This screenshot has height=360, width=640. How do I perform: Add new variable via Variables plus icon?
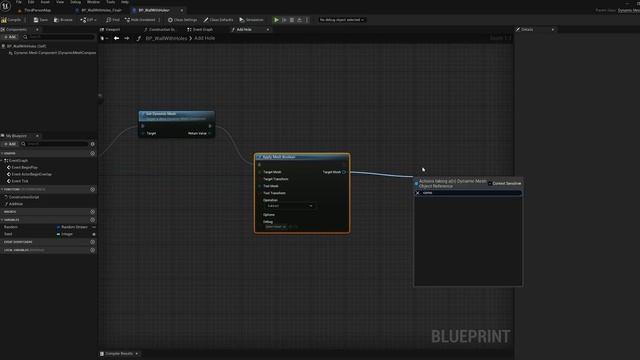click(x=93, y=220)
